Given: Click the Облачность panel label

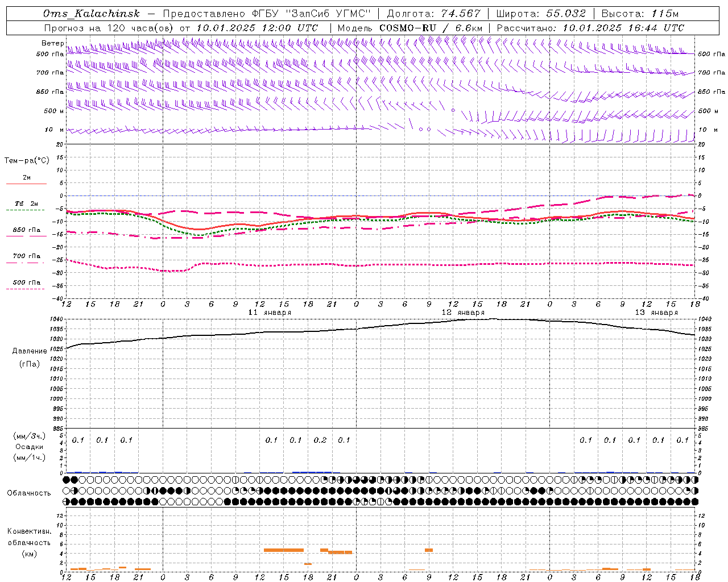Looking at the screenshot, I should (x=29, y=493).
